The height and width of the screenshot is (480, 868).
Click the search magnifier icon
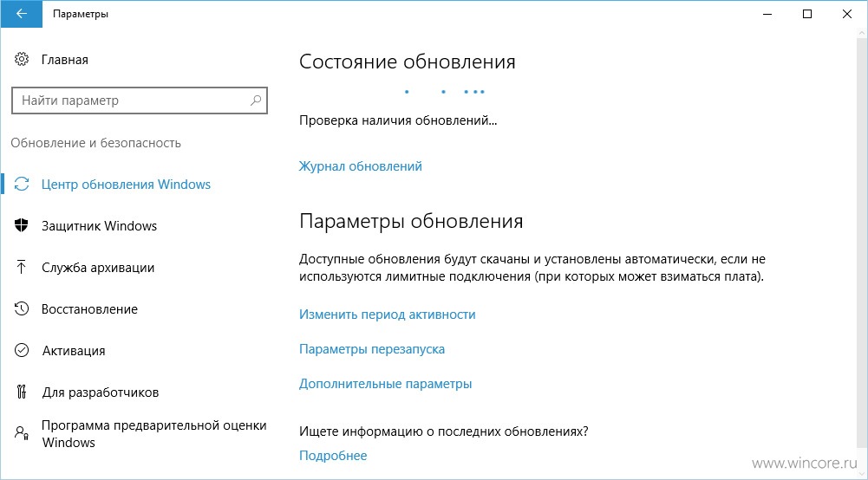click(x=256, y=101)
